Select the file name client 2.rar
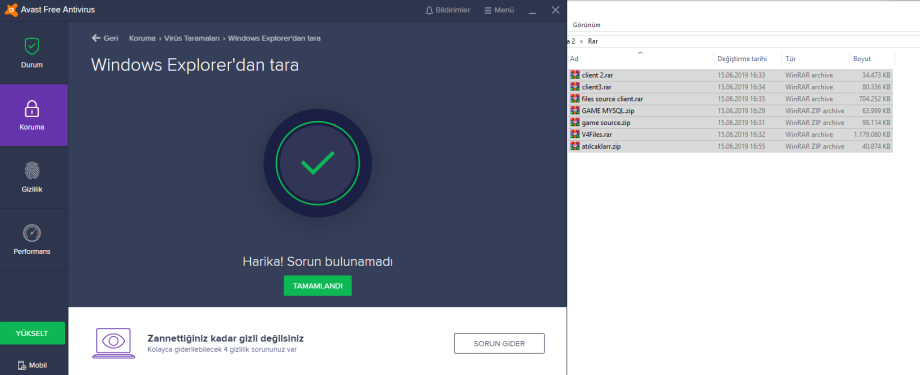 click(x=597, y=75)
